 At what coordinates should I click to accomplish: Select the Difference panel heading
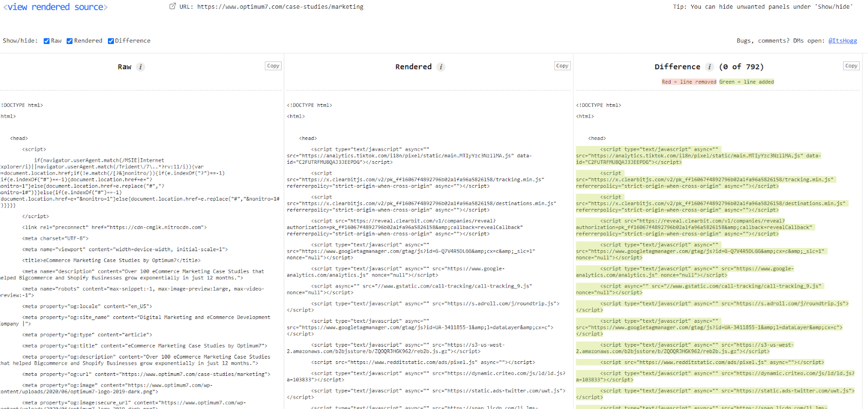click(x=677, y=67)
